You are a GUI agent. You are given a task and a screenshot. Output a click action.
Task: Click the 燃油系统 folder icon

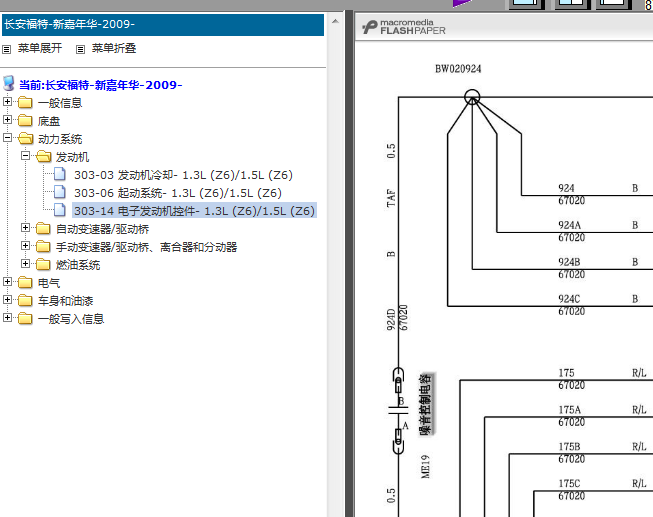pyautogui.click(x=43, y=264)
